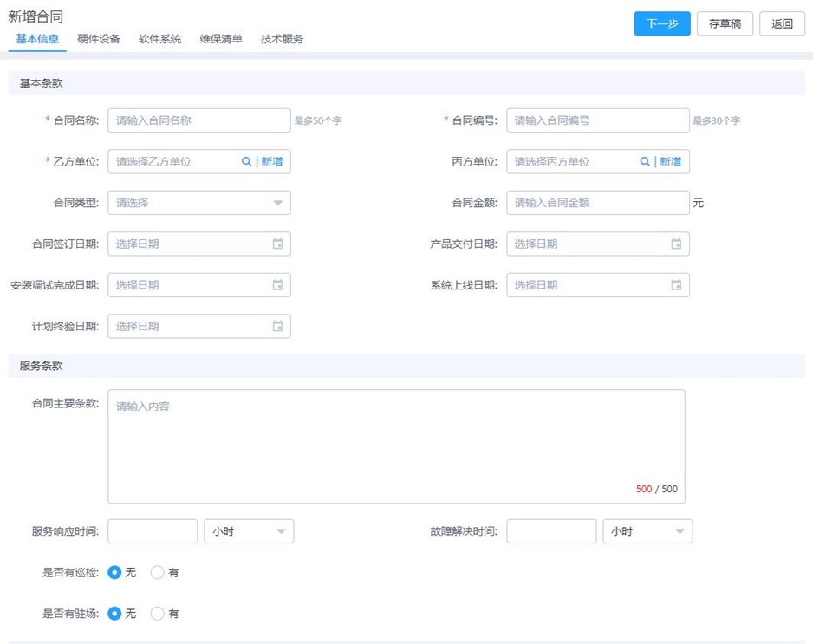The height and width of the screenshot is (644, 813).
Task: Click 新增 link in 丙方单位 field
Action: tap(670, 162)
